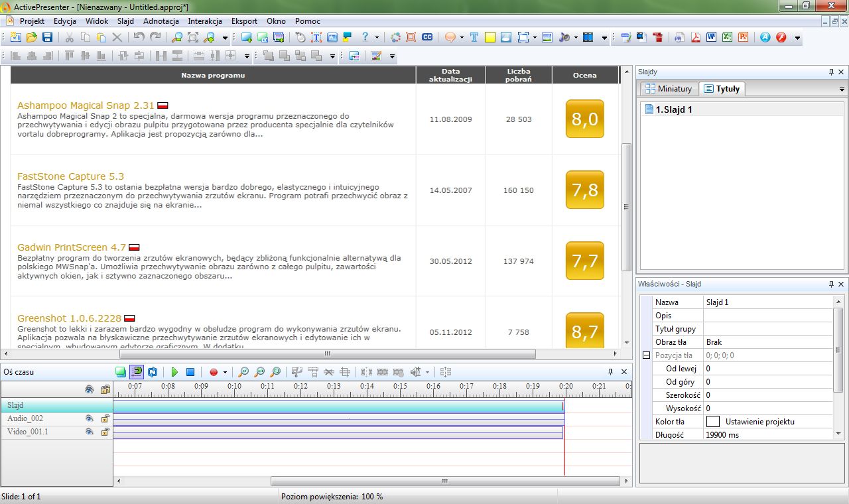Open dropdown arrow next to record button
The height and width of the screenshot is (504, 849).
(x=226, y=373)
